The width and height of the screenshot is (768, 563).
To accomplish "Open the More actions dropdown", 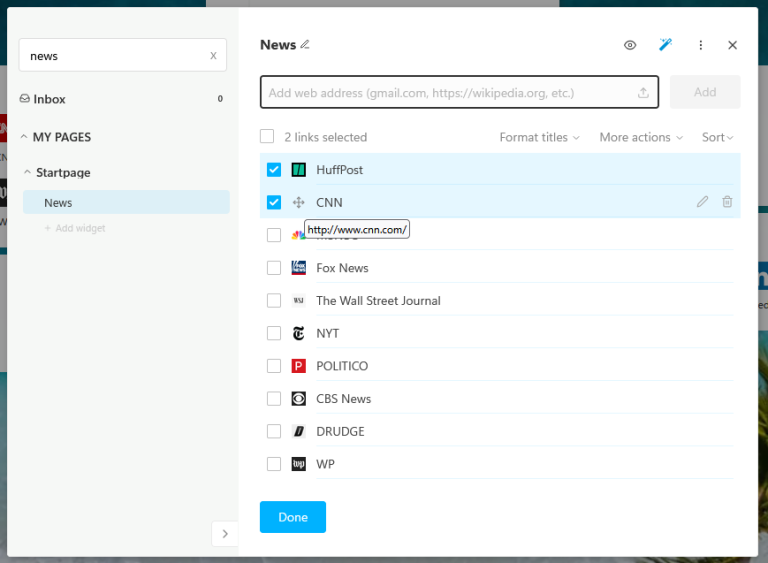I will tap(641, 137).
